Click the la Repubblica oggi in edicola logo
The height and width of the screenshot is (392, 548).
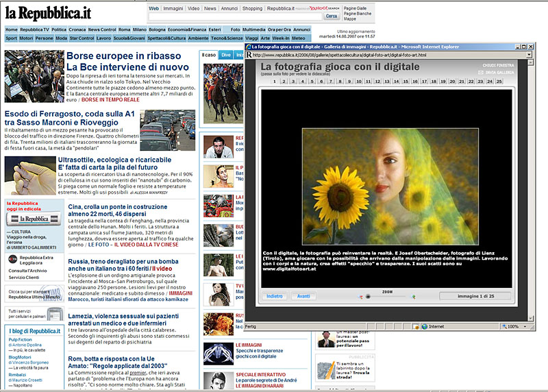34,219
